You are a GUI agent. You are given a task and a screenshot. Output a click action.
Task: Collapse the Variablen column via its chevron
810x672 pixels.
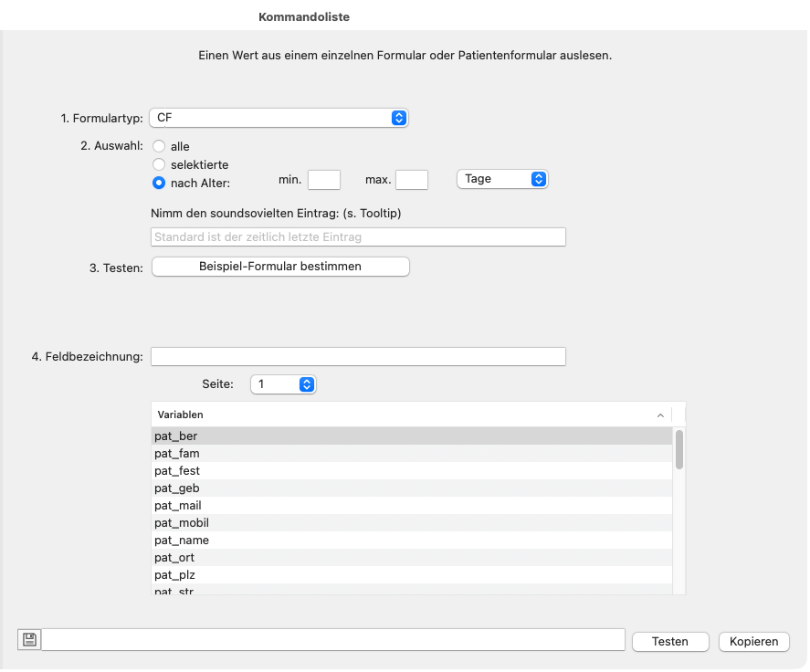(x=660, y=415)
